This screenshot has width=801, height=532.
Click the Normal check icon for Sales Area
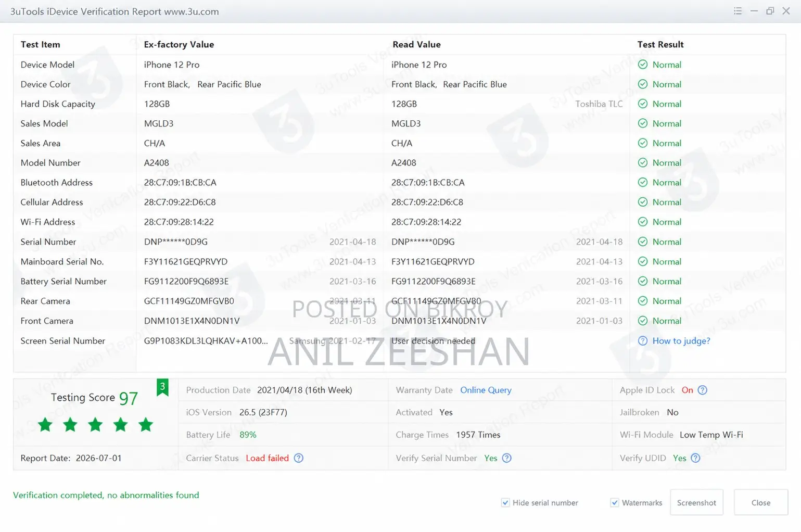[643, 143]
